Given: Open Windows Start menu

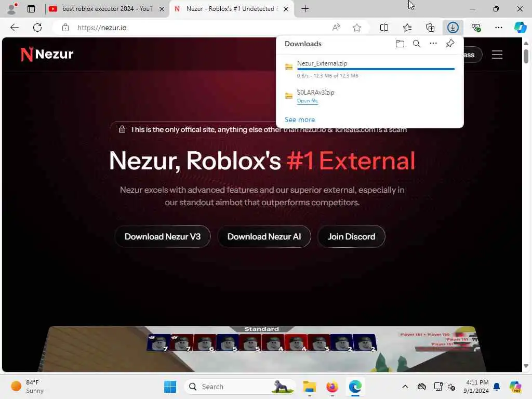Looking at the screenshot, I should (x=170, y=387).
